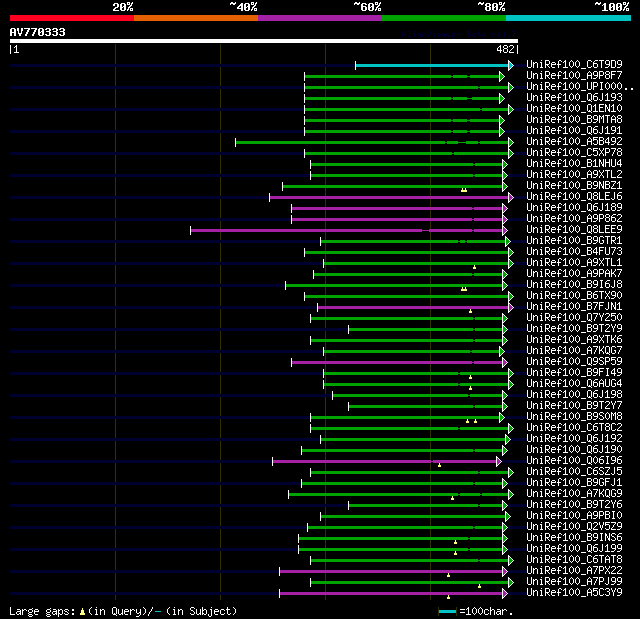The width and height of the screenshot is (640, 619).
Task: Click the cyan =100char scale bar
Action: pos(447,612)
